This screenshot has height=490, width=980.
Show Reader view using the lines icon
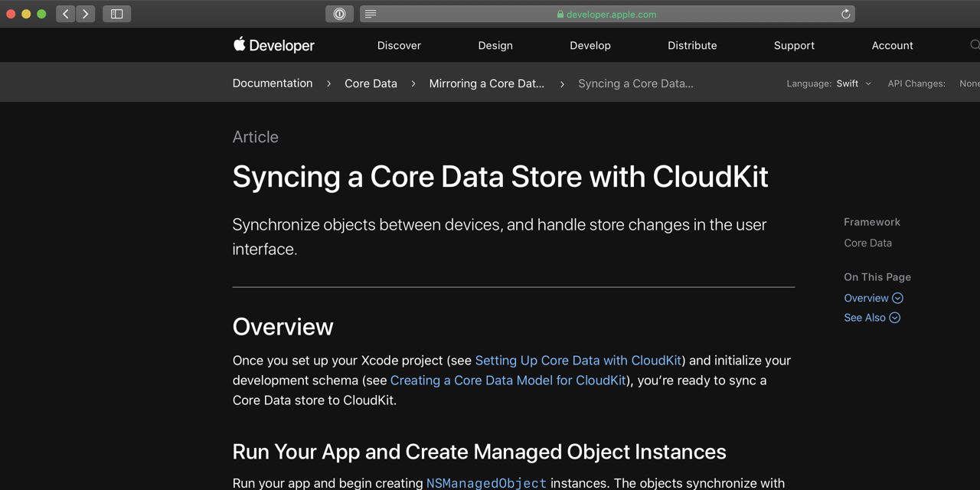point(371,14)
